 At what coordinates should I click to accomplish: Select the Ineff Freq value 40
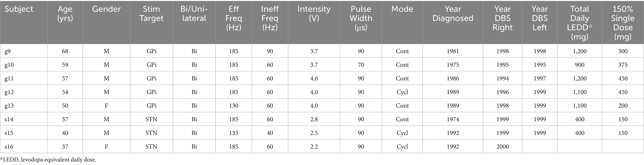tap(270, 133)
